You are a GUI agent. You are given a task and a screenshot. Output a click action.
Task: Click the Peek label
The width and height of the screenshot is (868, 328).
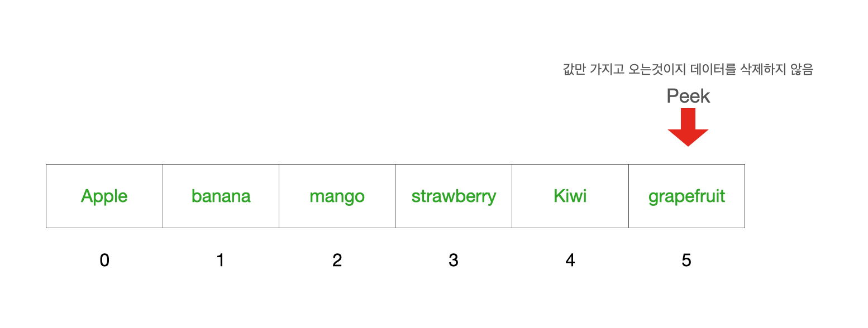(x=688, y=96)
